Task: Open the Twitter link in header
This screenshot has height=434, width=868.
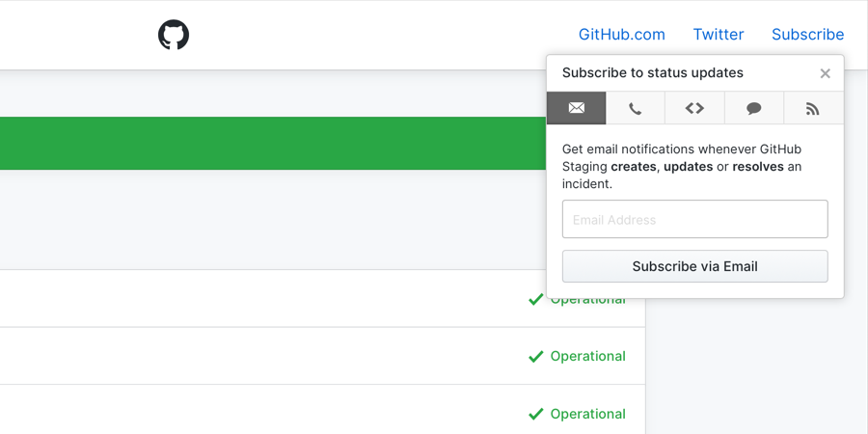Action: [718, 35]
